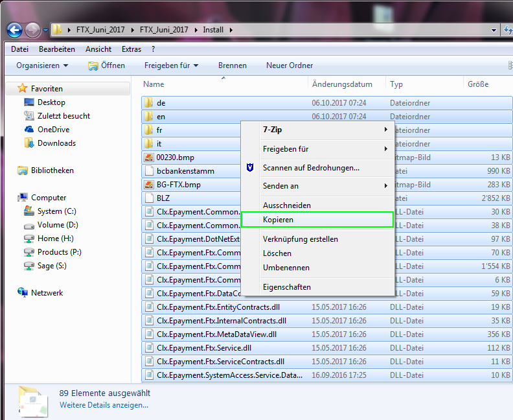Screen dimensions: 513x420
Task: Select Clx.Epayment.Ftx.MetaDataView.dll file
Action: click(327, 334)
